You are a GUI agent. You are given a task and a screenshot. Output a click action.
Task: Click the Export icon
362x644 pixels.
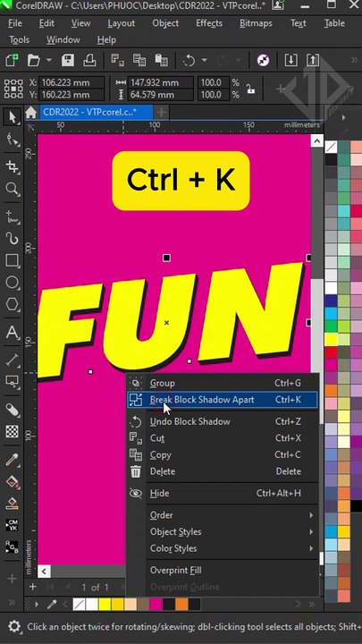pos(313,61)
